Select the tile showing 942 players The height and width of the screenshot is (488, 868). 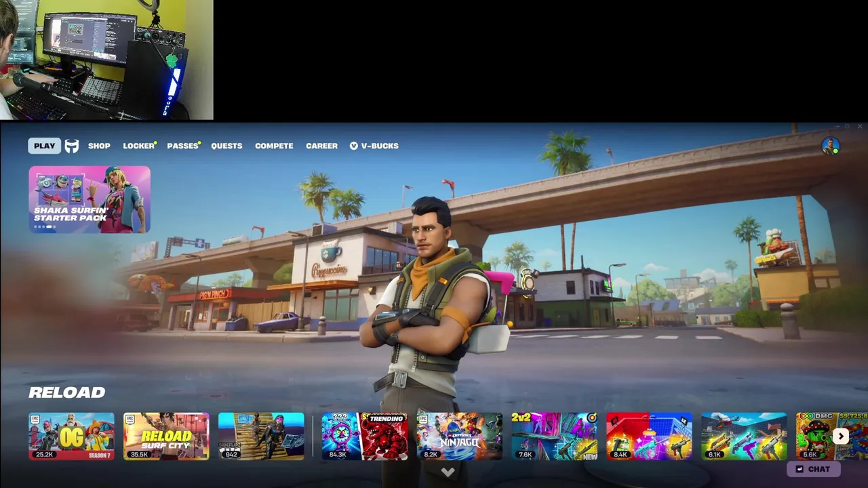point(261,436)
